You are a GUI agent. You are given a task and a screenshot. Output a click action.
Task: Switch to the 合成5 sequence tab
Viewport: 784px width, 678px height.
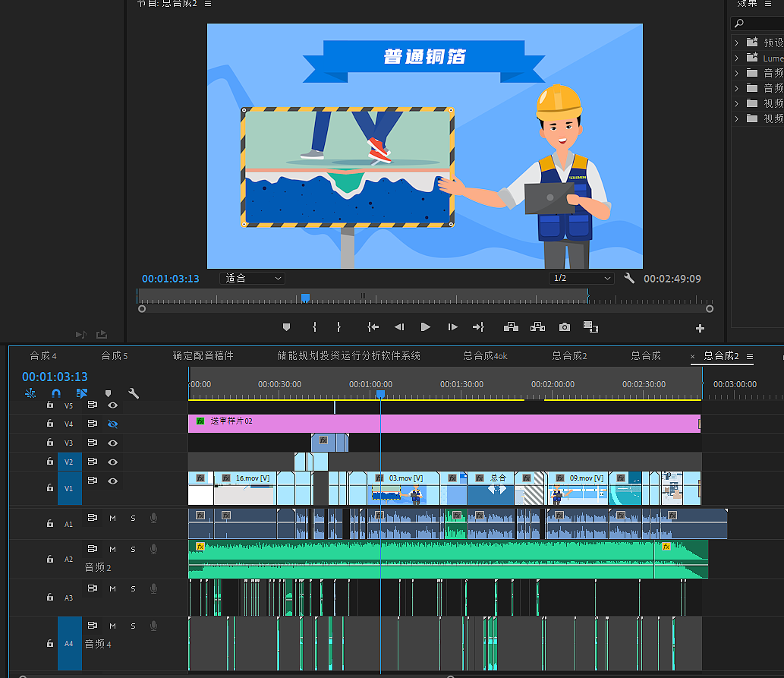[115, 356]
